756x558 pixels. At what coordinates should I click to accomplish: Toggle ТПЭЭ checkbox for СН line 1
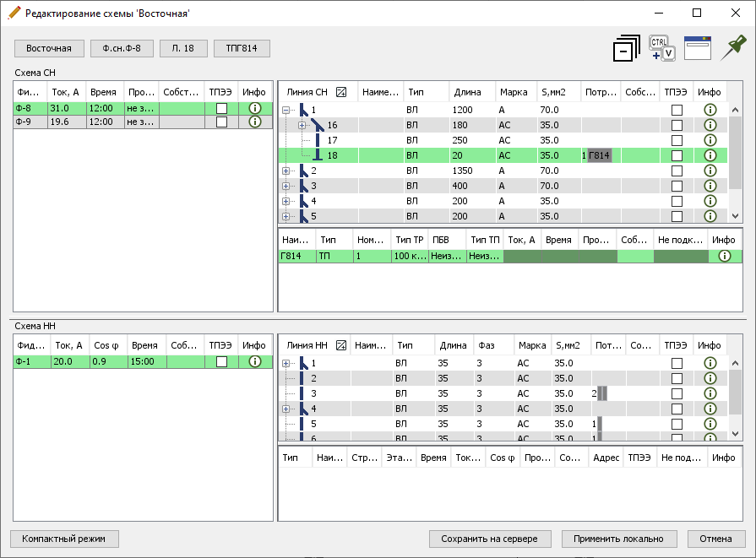pos(677,110)
